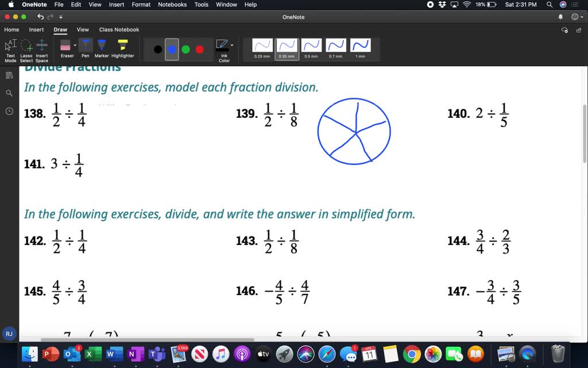Image resolution: width=588 pixels, height=368 pixels.
Task: Switch to the Class Notebook tab
Action: click(x=119, y=29)
